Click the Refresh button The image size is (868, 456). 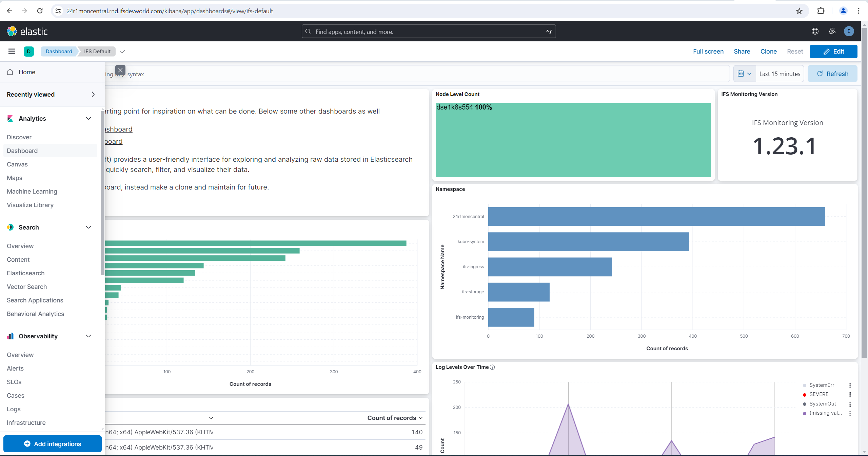click(833, 73)
